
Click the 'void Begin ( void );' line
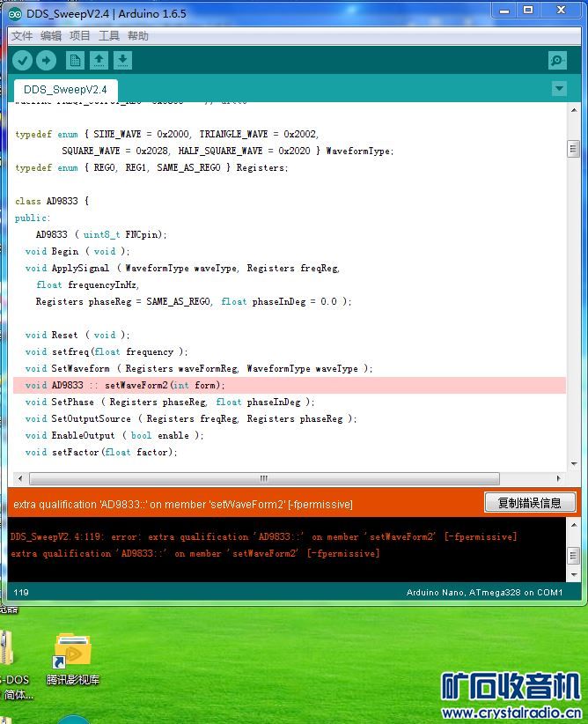[77, 251]
